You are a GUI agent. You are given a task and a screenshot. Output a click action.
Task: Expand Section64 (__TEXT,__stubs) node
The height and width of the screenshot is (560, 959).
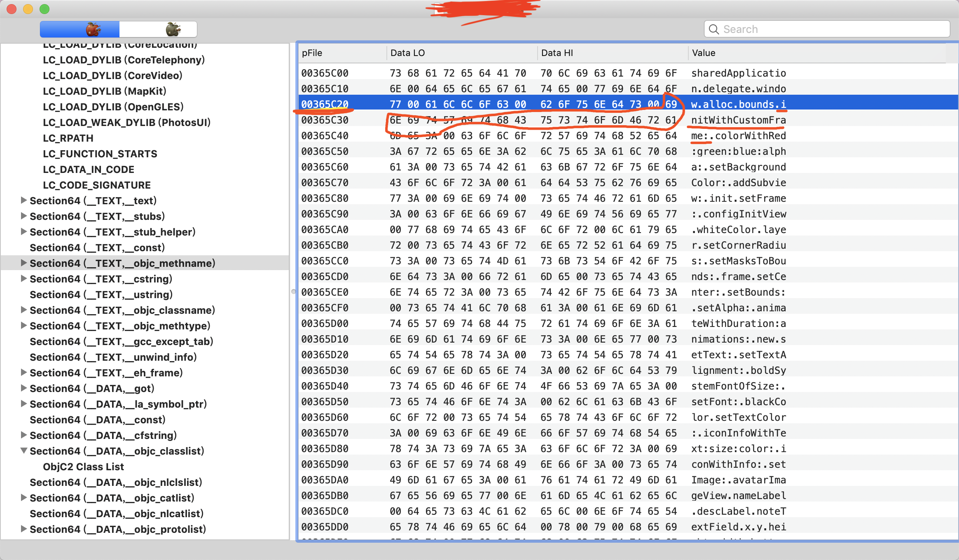pyautogui.click(x=24, y=216)
